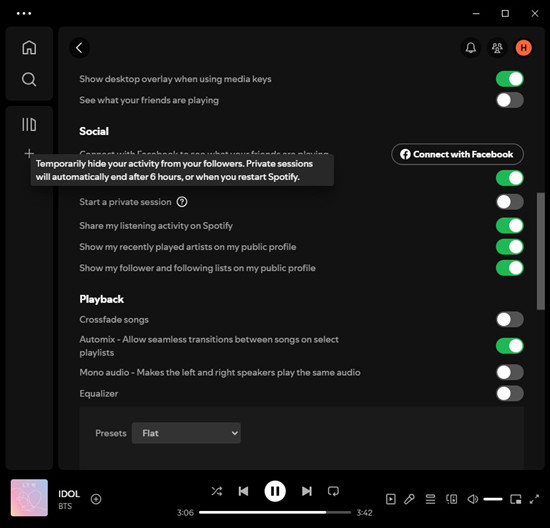
Task: Click the IDOL song title
Action: pos(69,494)
